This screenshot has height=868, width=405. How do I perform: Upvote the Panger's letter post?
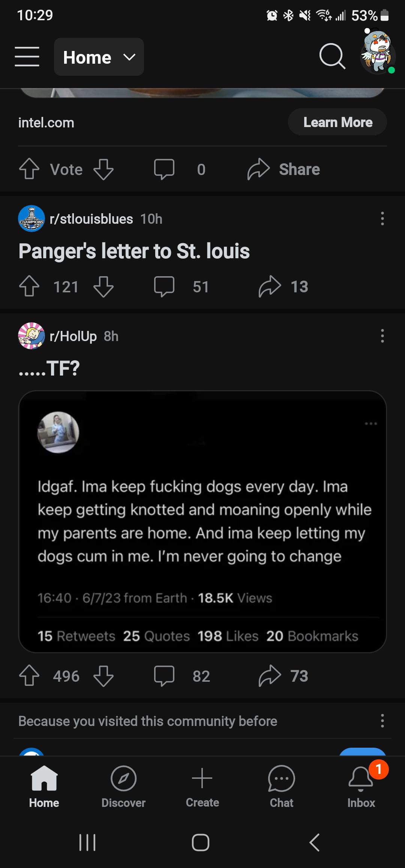[x=29, y=286]
